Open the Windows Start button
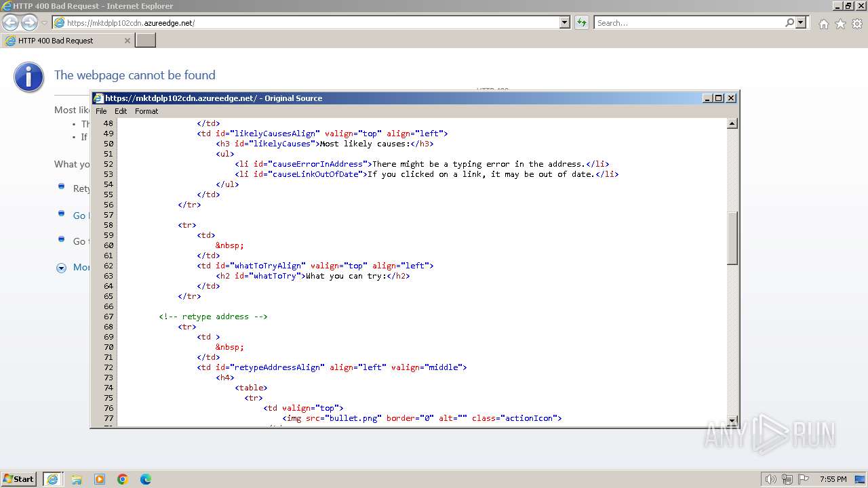The image size is (868, 488). (19, 479)
